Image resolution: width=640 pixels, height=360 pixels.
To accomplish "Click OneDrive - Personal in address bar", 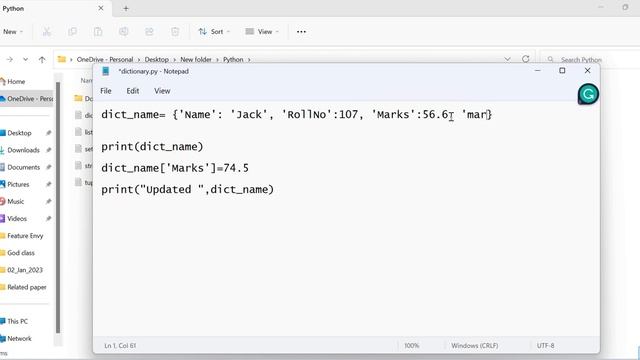I will coord(105,60).
